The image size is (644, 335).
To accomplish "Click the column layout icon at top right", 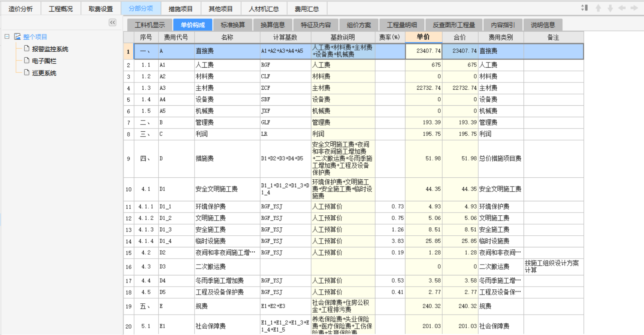I will [585, 8].
